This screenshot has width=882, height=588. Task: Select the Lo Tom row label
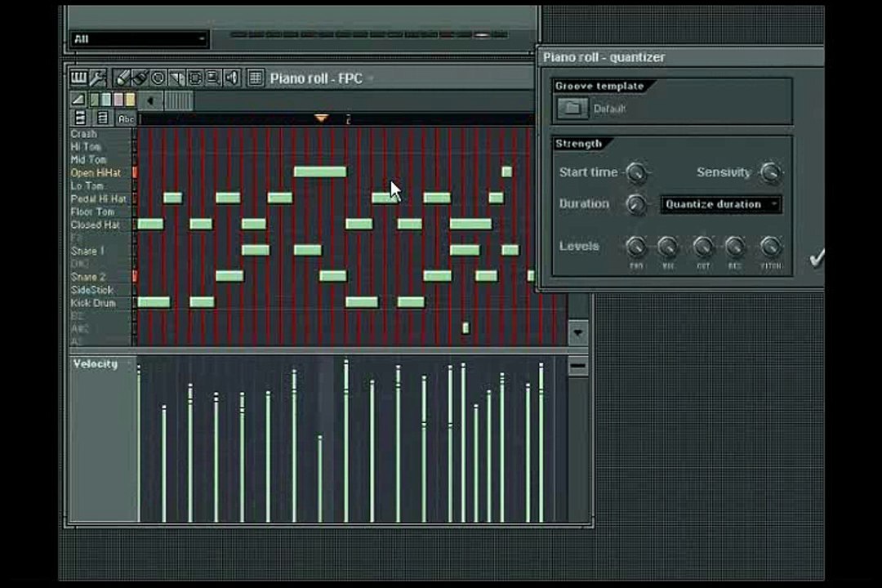[87, 185]
